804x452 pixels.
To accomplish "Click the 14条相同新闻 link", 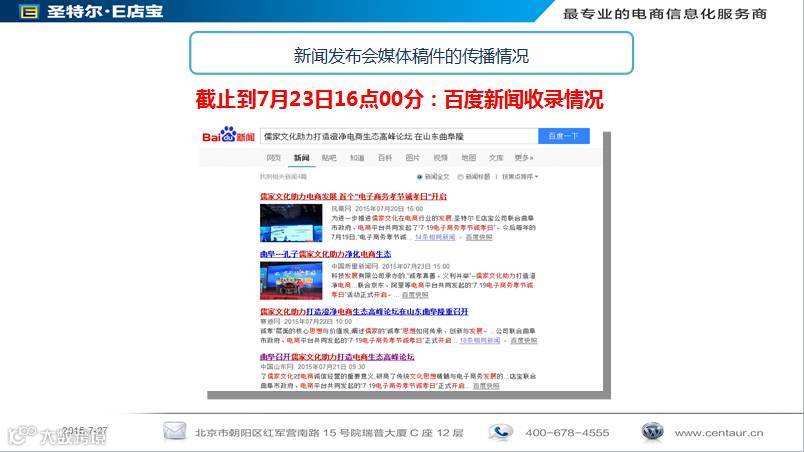I will (435, 237).
